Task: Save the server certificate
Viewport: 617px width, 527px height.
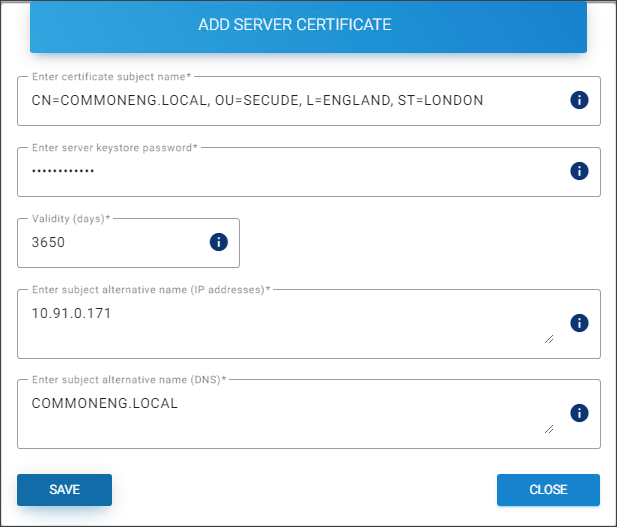Action: [64, 490]
